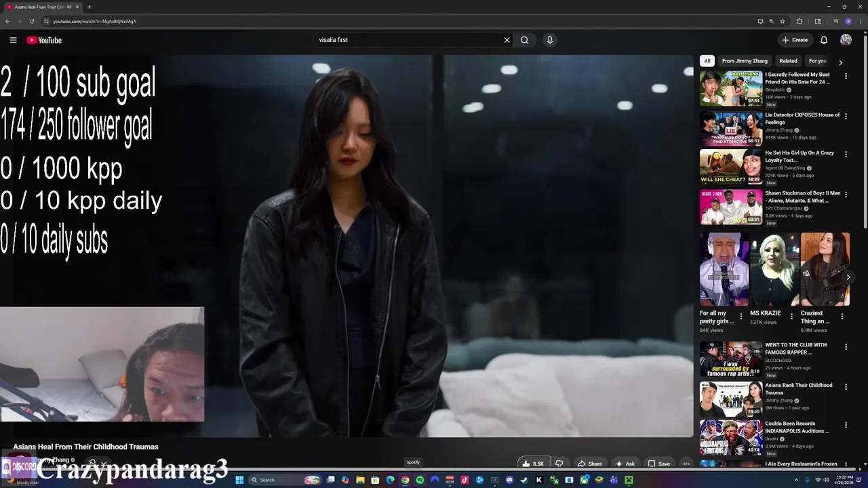Show more filter chips arrow
Image resolution: width=868 pixels, height=488 pixels.
tap(840, 62)
